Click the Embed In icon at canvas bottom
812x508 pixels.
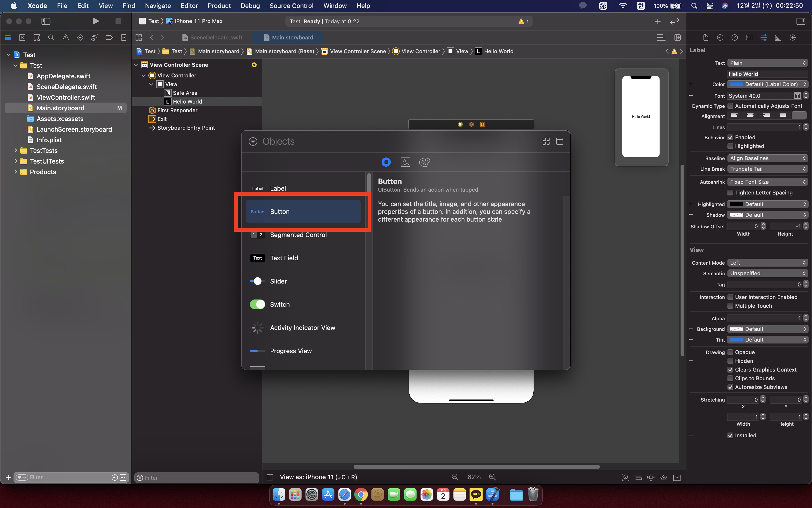[677, 478]
